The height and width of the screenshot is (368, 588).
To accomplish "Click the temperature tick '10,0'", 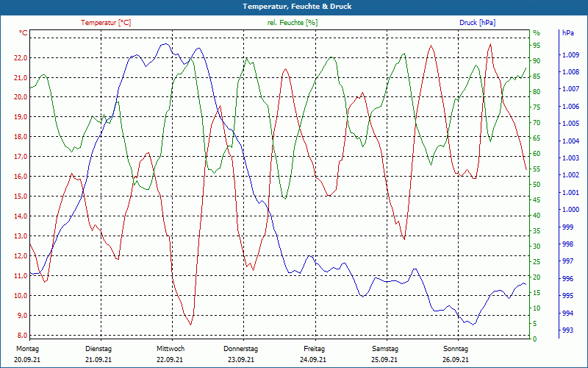I will click(x=21, y=296).
